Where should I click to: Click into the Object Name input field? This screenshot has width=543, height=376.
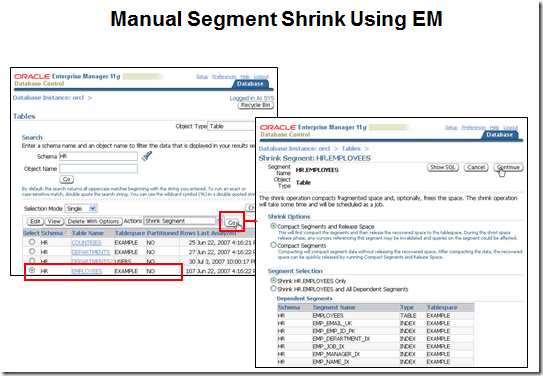click(98, 169)
